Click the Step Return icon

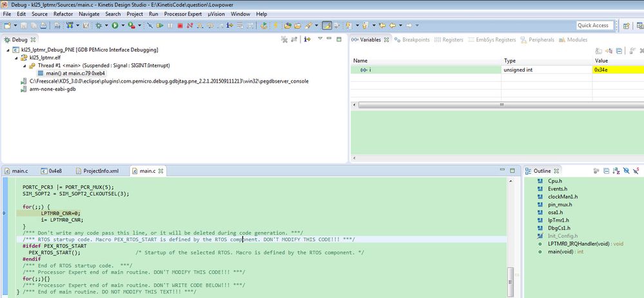click(219, 26)
